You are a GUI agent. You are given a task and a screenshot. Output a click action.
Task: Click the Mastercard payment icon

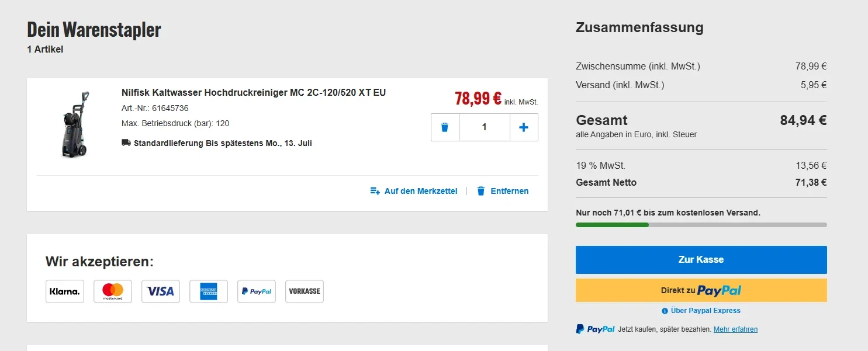(113, 291)
